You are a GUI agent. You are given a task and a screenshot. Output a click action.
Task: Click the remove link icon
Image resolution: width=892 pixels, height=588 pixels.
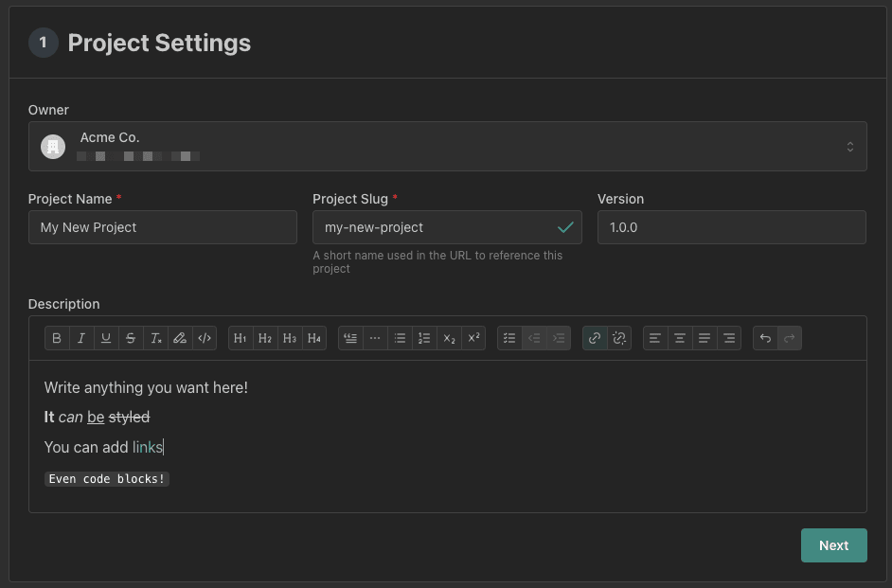pyautogui.click(x=619, y=338)
